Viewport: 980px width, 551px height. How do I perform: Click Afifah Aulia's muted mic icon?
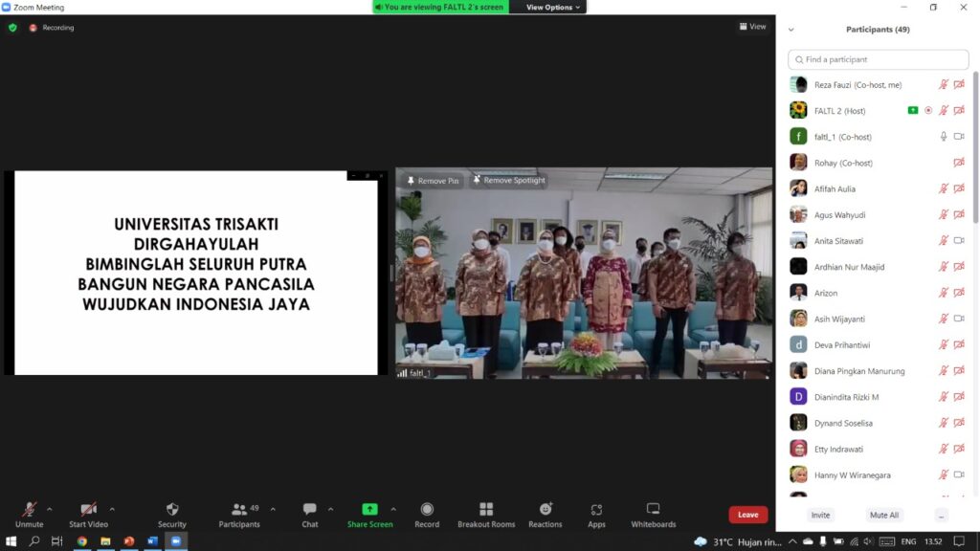(943, 188)
